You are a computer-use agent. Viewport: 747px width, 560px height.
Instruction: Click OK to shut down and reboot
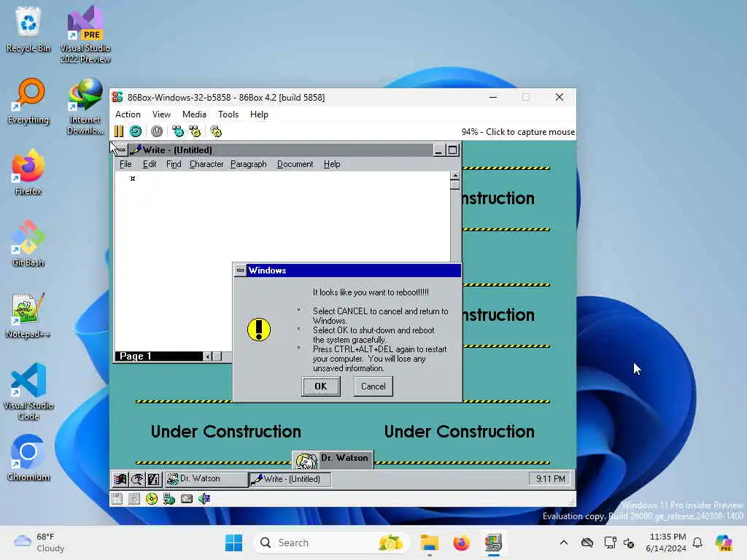pyautogui.click(x=321, y=386)
